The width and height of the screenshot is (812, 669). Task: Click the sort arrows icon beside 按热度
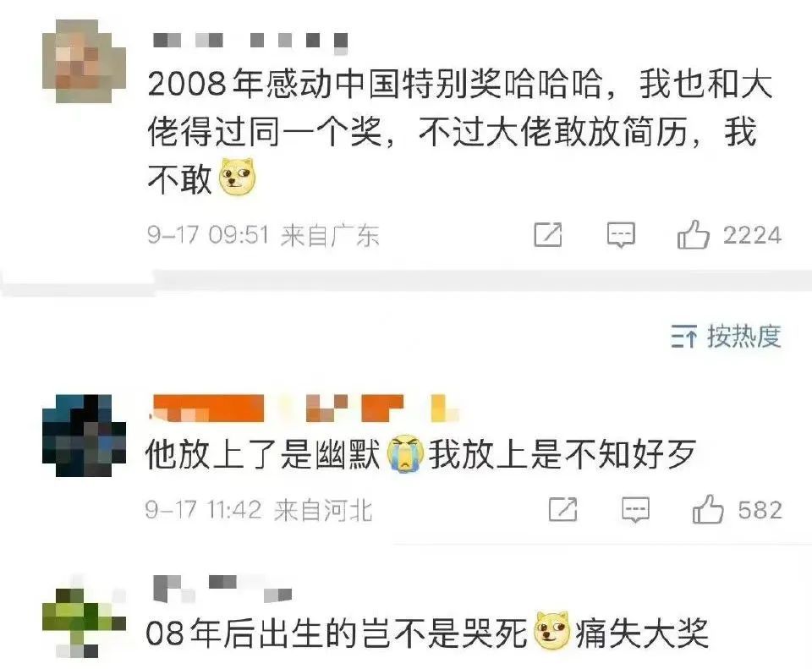[x=684, y=337]
